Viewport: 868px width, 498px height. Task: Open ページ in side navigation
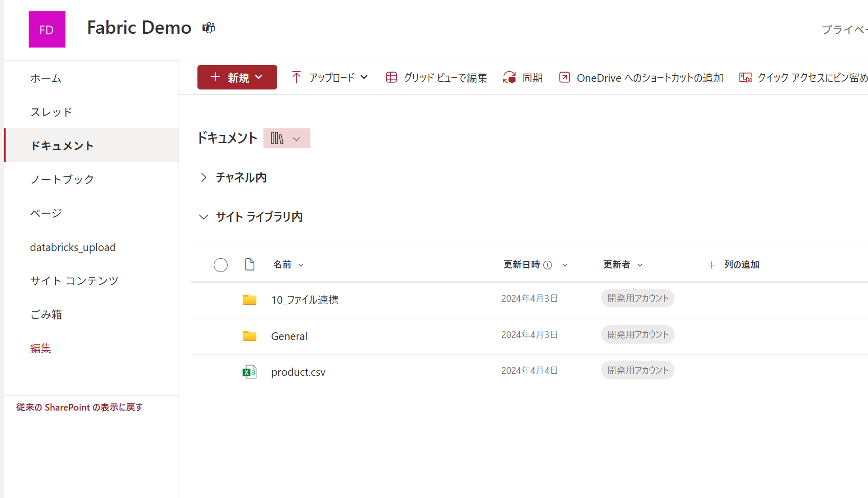[46, 213]
